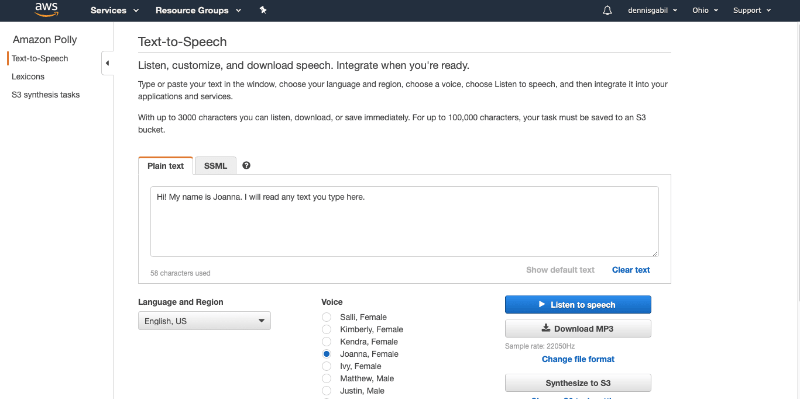The image size is (800, 400).
Task: Open the Resource Groups menu
Action: (x=198, y=10)
